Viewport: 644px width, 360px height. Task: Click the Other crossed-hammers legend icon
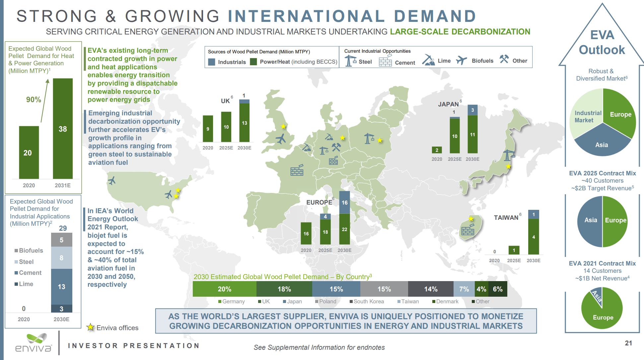point(504,59)
